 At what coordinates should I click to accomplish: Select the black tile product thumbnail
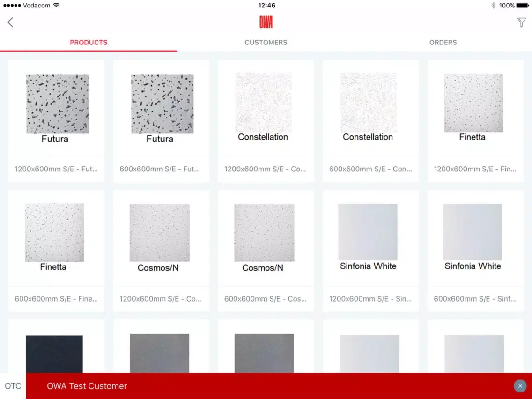(54, 354)
